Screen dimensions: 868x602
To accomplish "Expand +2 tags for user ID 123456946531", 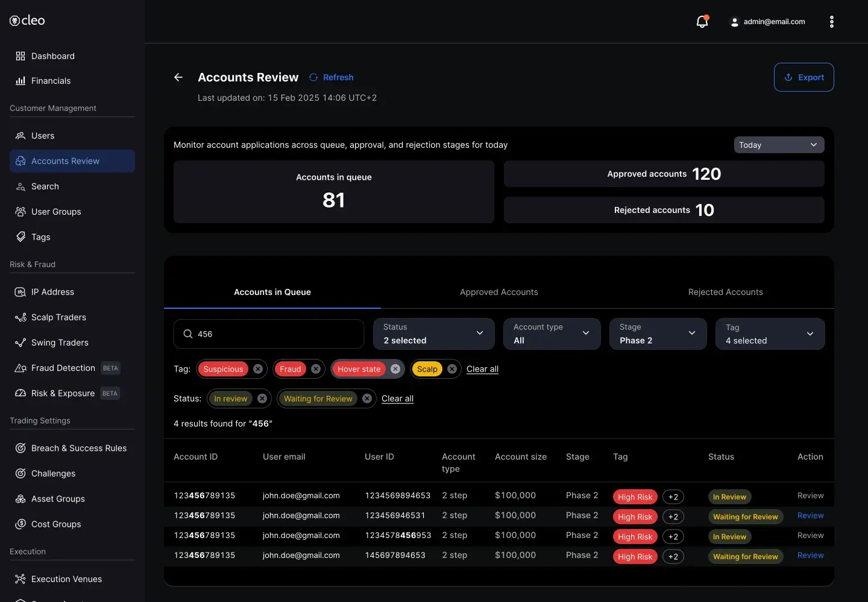I will 673,517.
